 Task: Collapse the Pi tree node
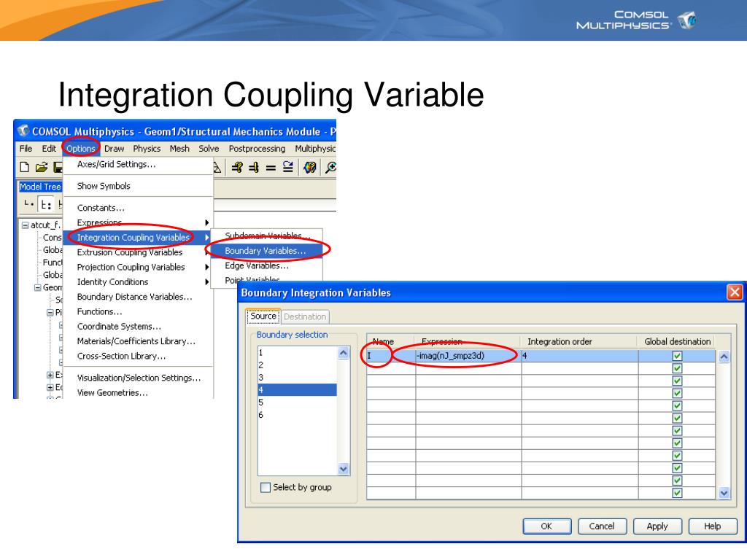[50, 312]
